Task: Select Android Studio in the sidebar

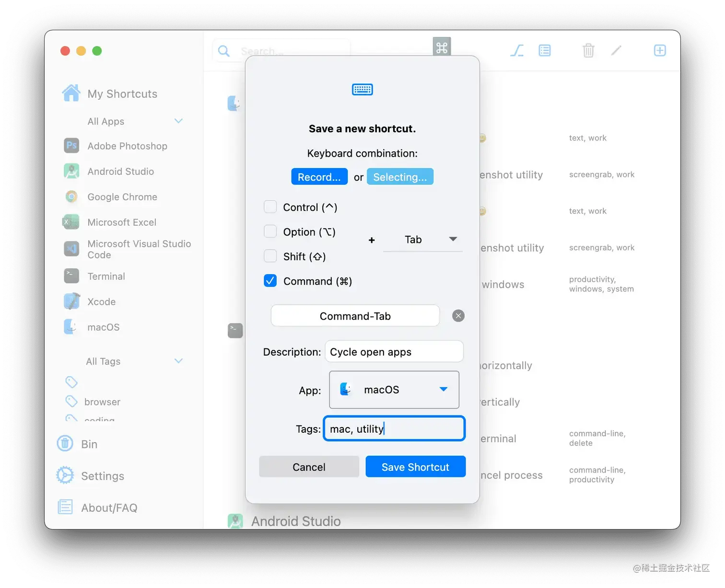Action: click(x=120, y=172)
